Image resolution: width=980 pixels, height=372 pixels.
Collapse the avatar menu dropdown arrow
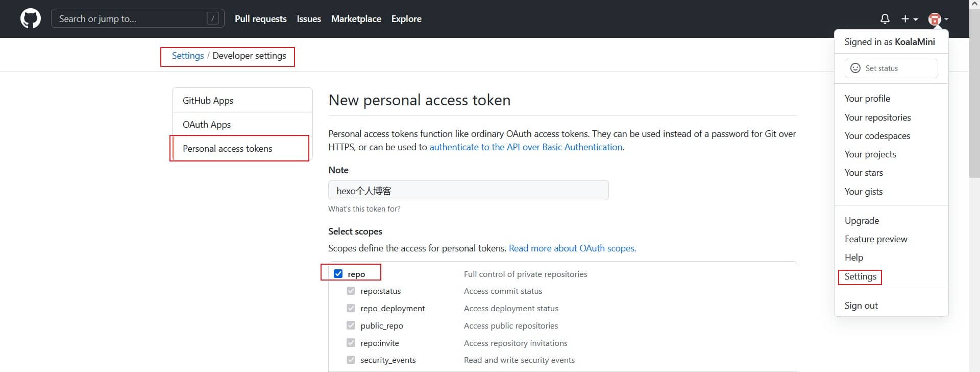946,19
